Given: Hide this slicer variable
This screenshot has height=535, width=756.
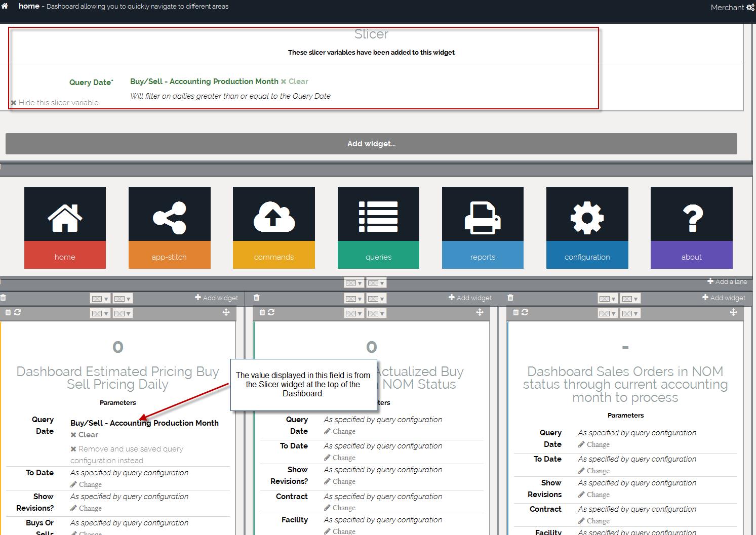Looking at the screenshot, I should [55, 103].
